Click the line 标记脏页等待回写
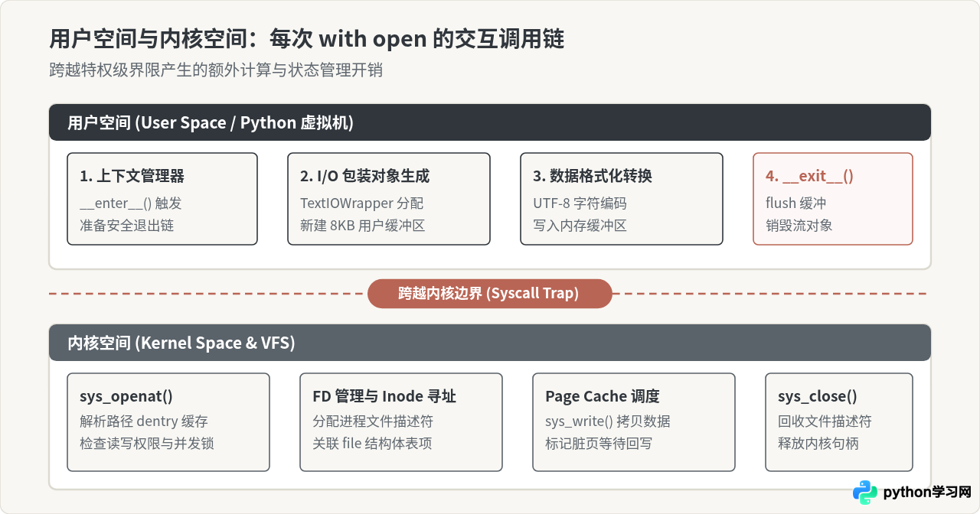 (x=599, y=443)
